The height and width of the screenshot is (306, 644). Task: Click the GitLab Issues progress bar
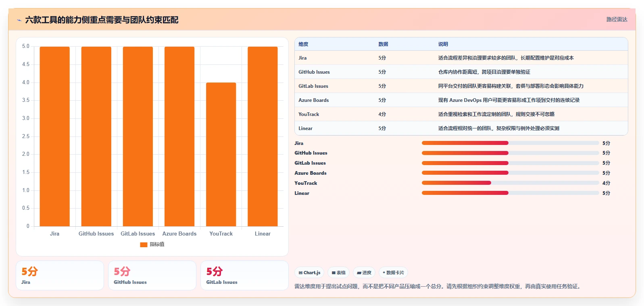[510, 163]
